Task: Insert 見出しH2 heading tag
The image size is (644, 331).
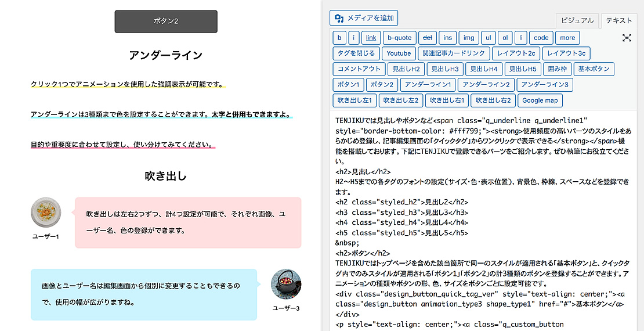Action: (406, 69)
